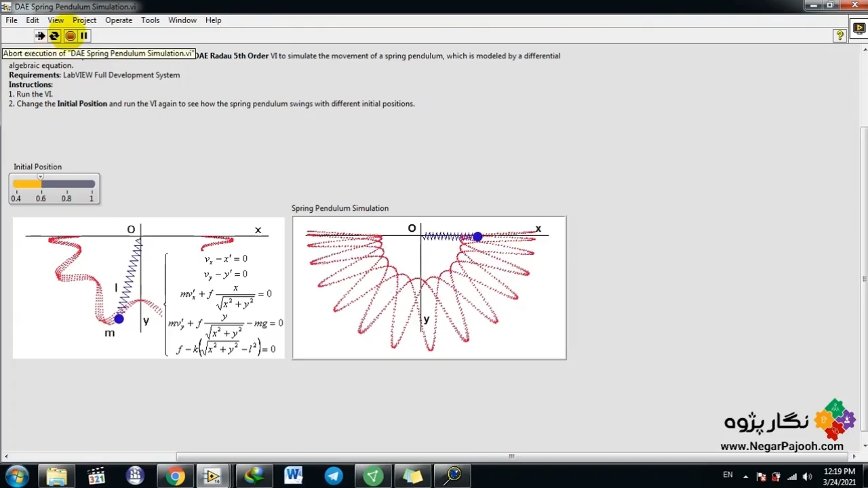The width and height of the screenshot is (868, 488).
Task: Click the Windows Start button
Action: pos(16,476)
